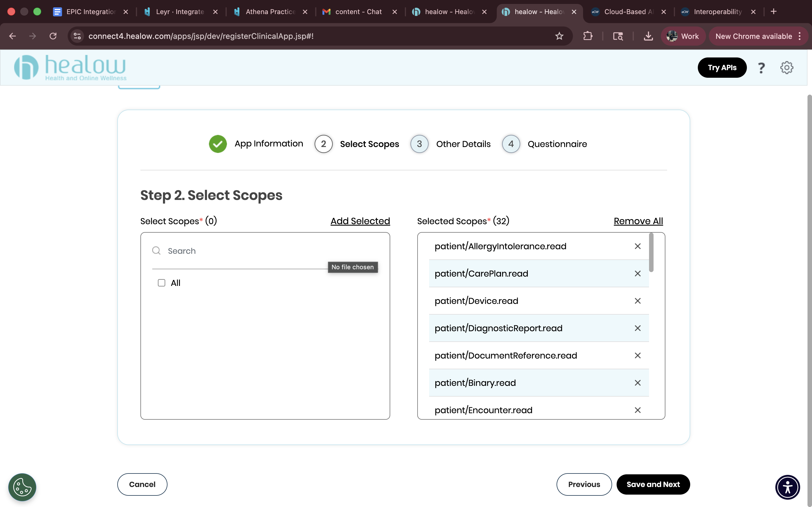The width and height of the screenshot is (812, 507).
Task: Switch to the Athena Practice browser tab
Action: 271,12
